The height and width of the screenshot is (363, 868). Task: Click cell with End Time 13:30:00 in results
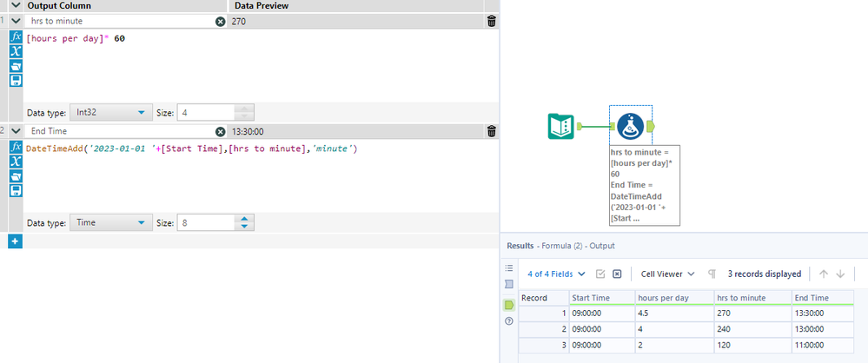tap(823, 313)
